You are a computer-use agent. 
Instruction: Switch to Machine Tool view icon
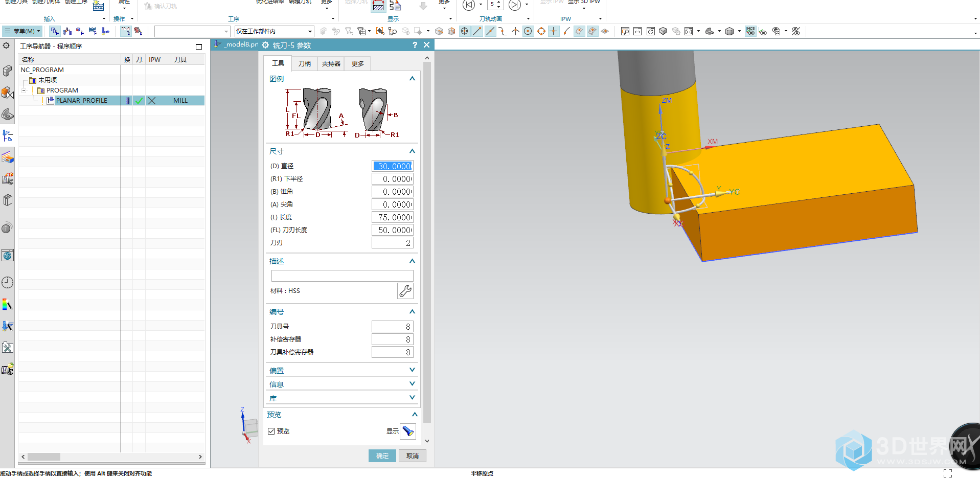(x=67, y=31)
